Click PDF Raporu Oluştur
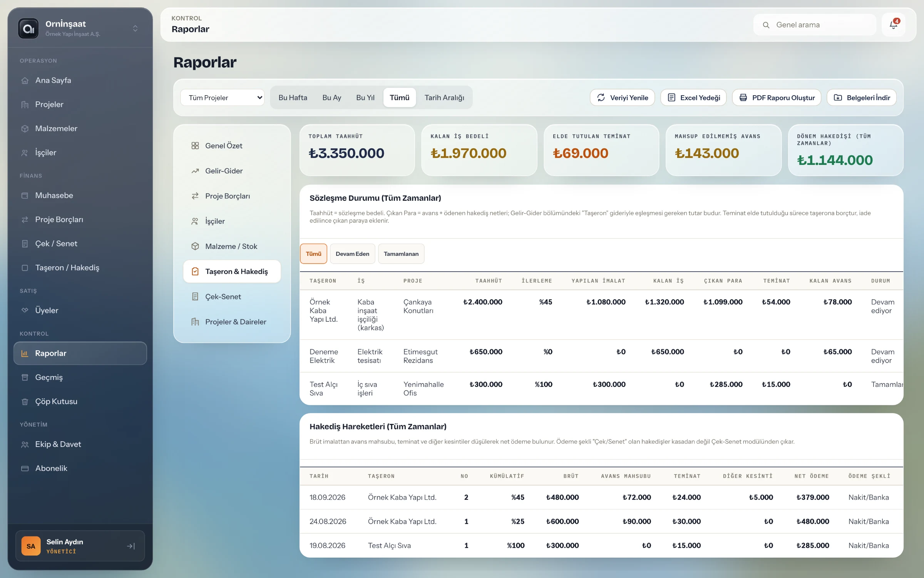The height and width of the screenshot is (578, 924). click(x=777, y=97)
